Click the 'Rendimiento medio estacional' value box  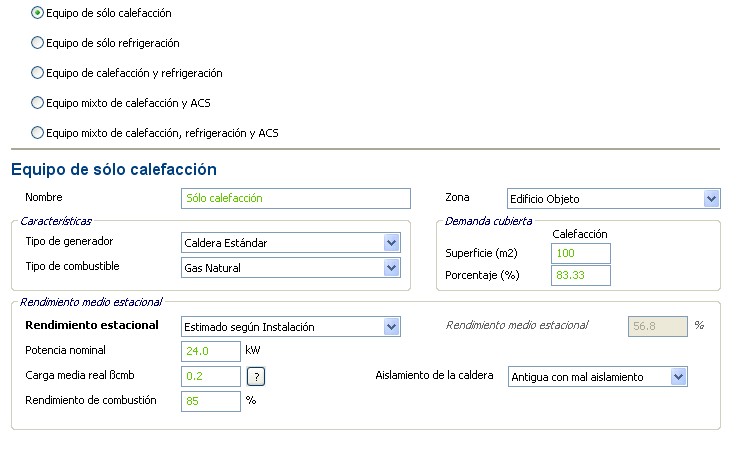(x=657, y=326)
